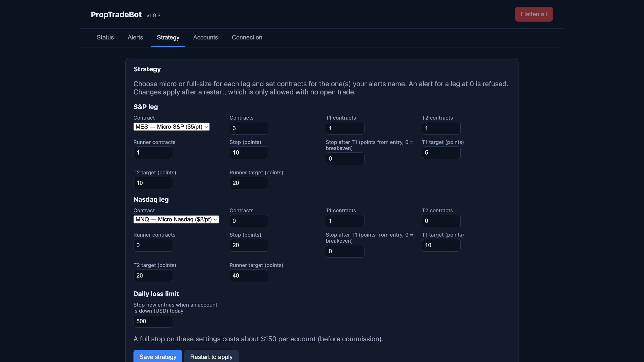Image resolution: width=644 pixels, height=362 pixels.
Task: Open the Status tab
Action: tap(105, 37)
